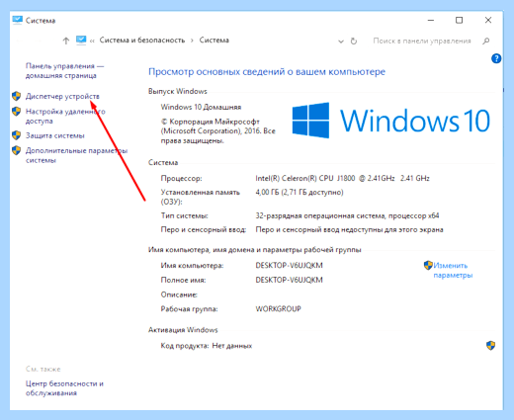514x420 pixels.
Task: Click the magnifier search icon
Action: tap(486, 41)
